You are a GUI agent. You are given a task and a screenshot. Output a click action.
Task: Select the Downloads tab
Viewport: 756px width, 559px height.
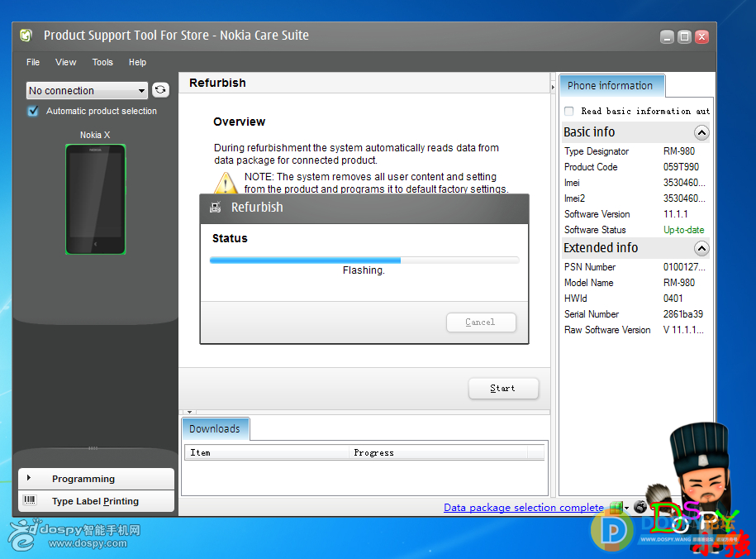[x=215, y=428]
